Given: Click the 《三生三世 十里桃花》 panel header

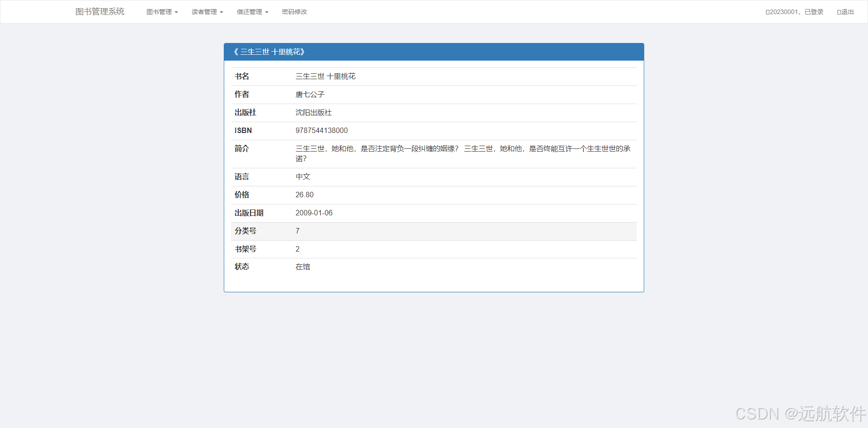Looking at the screenshot, I should (x=270, y=52).
